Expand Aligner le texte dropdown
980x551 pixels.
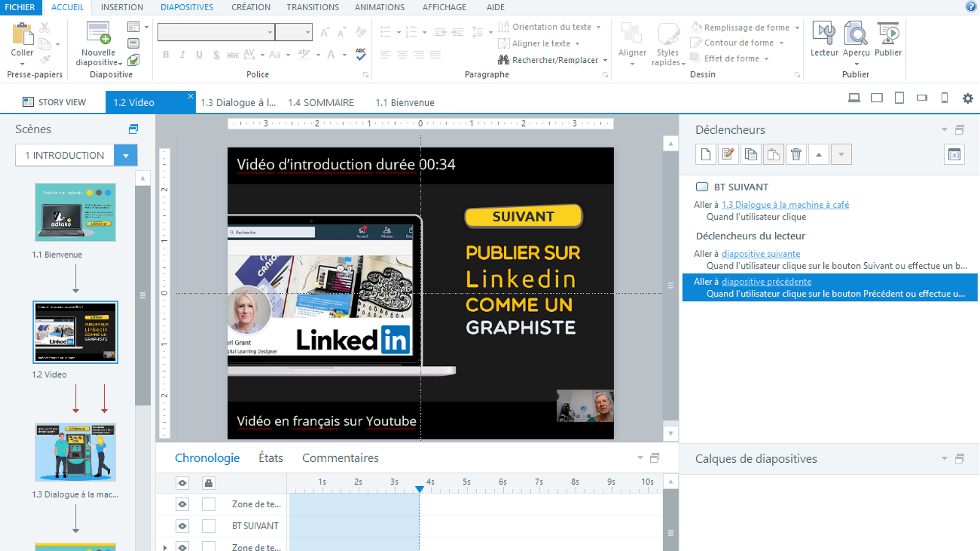pos(577,43)
